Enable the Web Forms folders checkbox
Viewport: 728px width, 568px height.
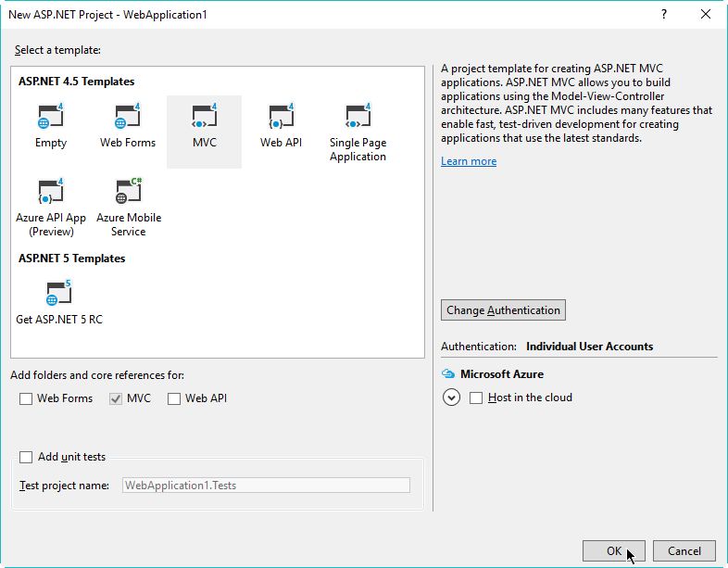(x=26, y=398)
